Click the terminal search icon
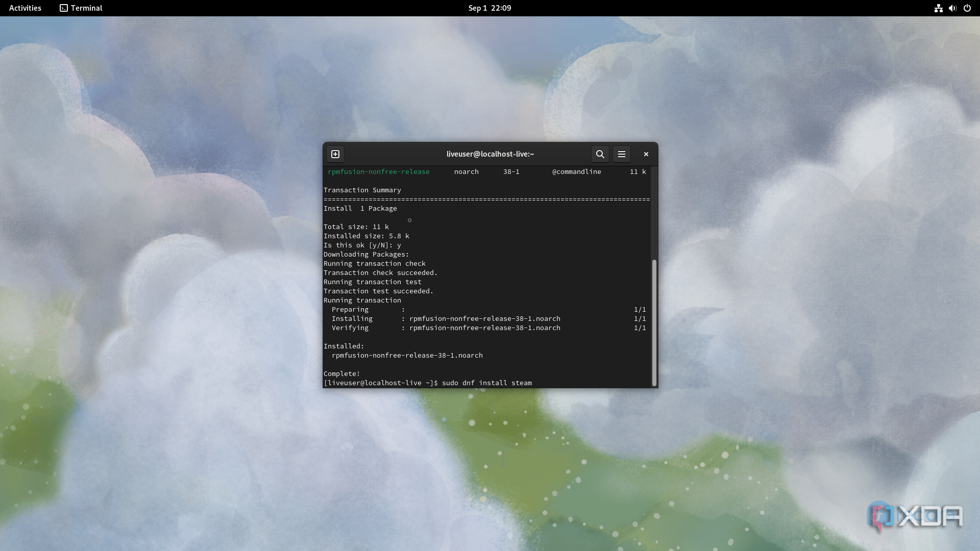 click(600, 154)
